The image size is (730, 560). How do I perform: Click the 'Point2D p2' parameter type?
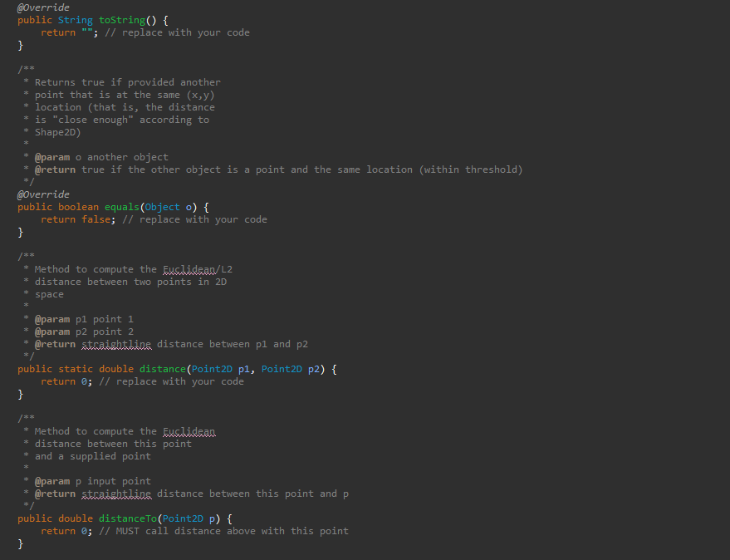(x=282, y=369)
